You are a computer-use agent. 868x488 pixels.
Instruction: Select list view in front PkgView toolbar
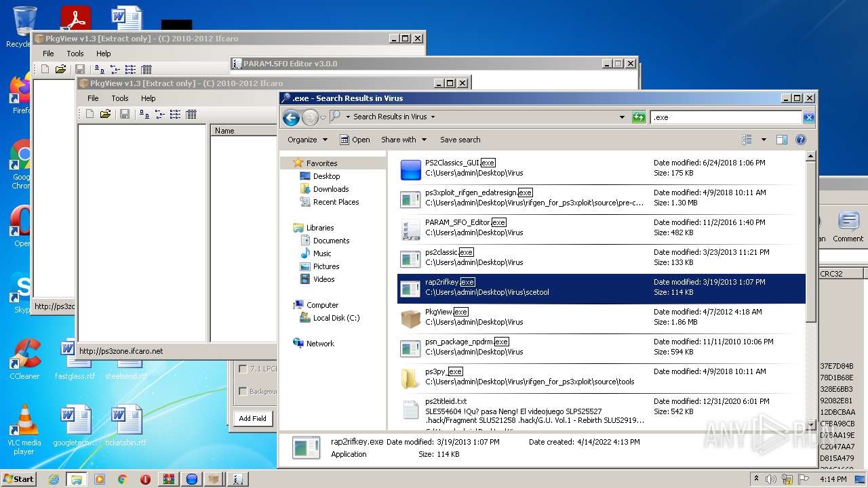[176, 114]
